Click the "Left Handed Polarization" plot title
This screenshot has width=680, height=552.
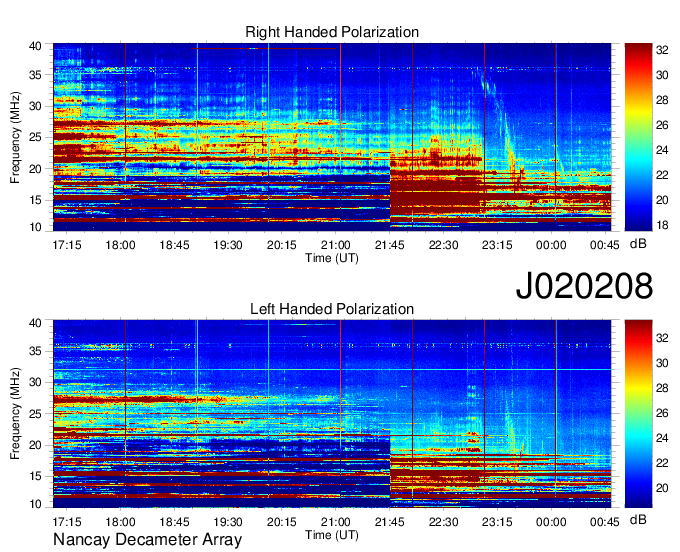tap(332, 309)
